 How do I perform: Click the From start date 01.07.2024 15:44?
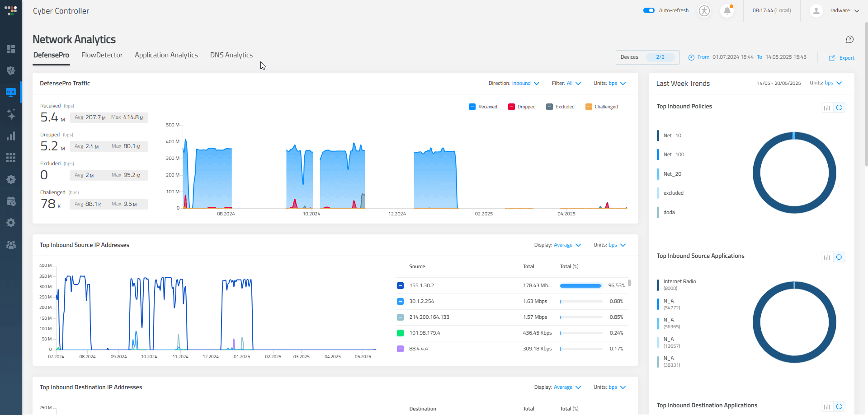(x=733, y=57)
